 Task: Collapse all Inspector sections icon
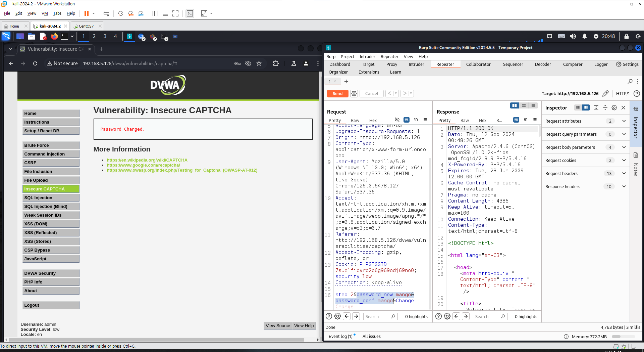click(x=605, y=107)
